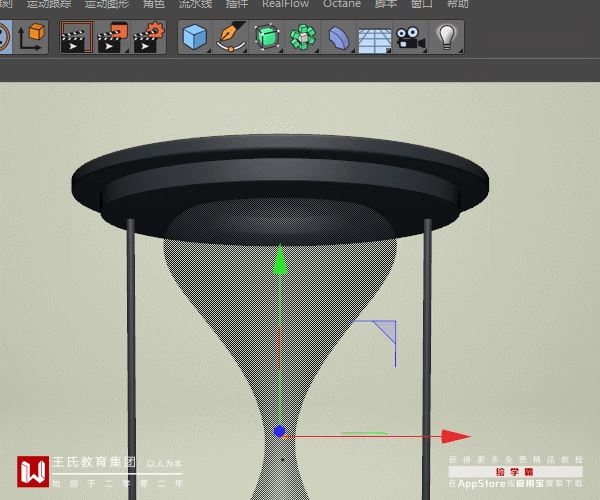Click the blue plane-constraint corner handle
This screenshot has height=500, width=600.
pos(386,331)
